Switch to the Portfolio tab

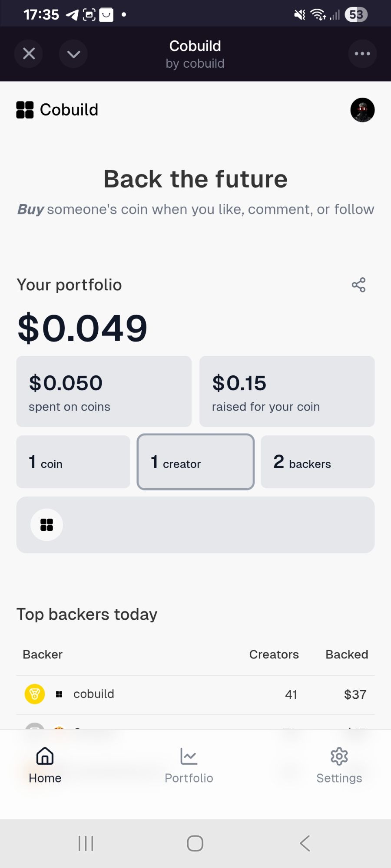click(x=189, y=765)
